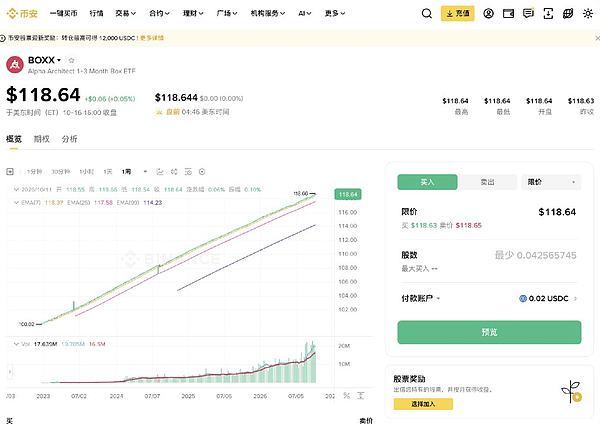
Task: Collapse the OHLC date legend chevron
Action: point(16,189)
